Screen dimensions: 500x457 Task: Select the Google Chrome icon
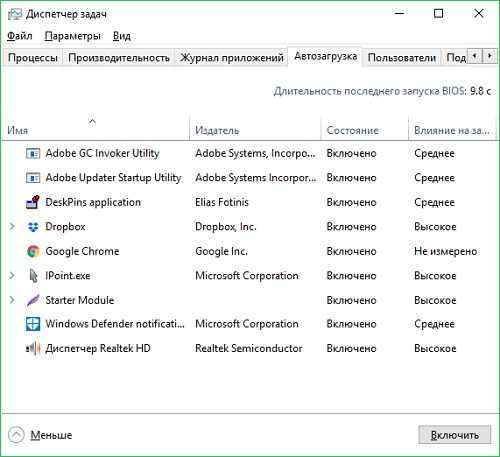(33, 251)
